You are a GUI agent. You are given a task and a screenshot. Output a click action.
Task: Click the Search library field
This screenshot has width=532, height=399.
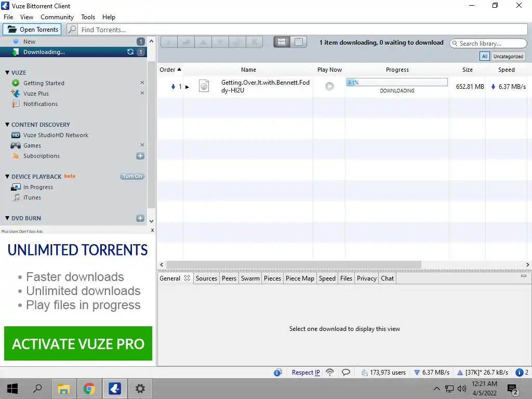[488, 44]
